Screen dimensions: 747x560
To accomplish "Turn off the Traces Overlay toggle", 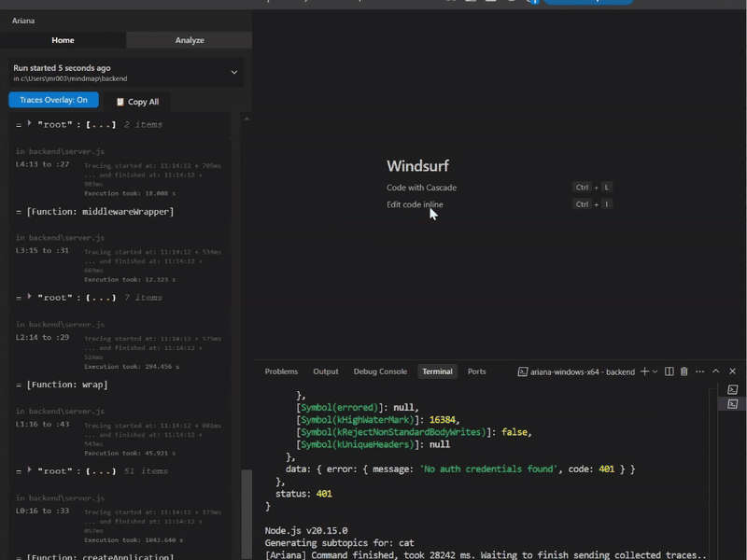I will tap(53, 100).
